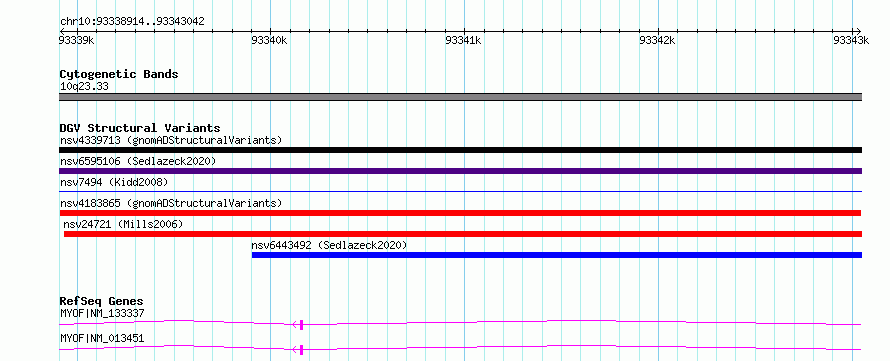This screenshot has height=361, width=890.
Task: Click the chr10:93338914..93343042 coordinate label
Action: tap(132, 22)
